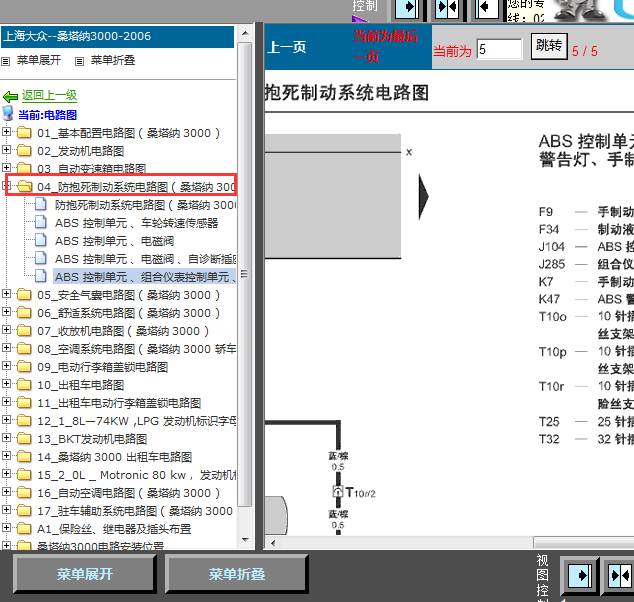Viewport: 634px width, 602px height.
Task: Click the T10r/2 connector label in diagram
Action: point(360,493)
